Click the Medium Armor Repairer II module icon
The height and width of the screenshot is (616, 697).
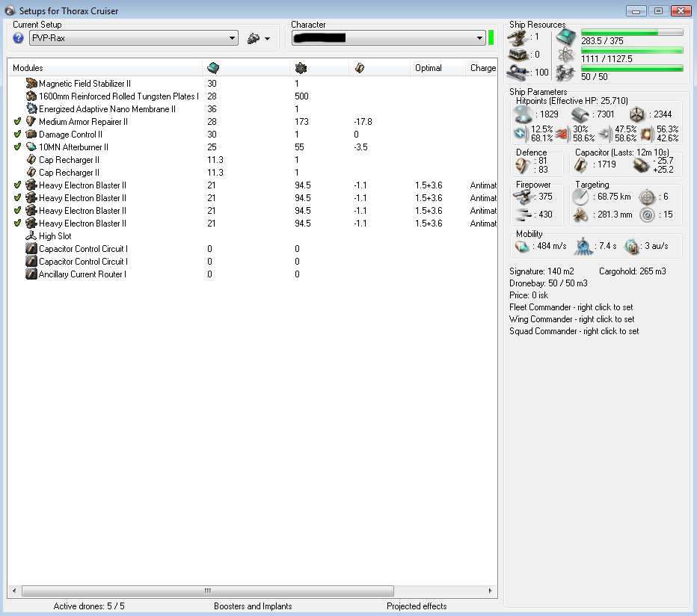pos(31,121)
